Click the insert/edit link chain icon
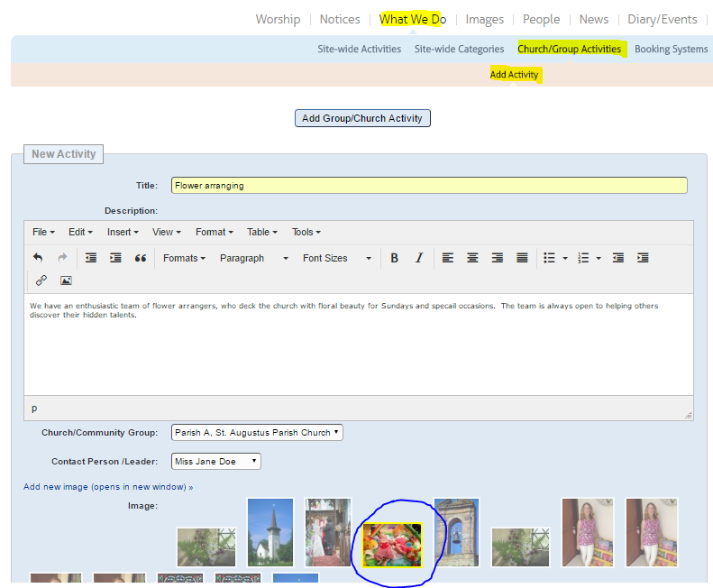This screenshot has height=588, width=713. point(41,280)
